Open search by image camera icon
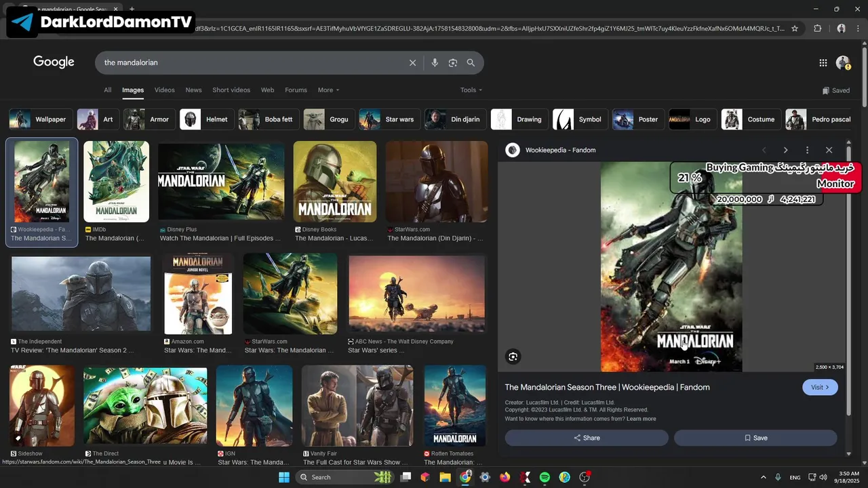 tap(453, 62)
